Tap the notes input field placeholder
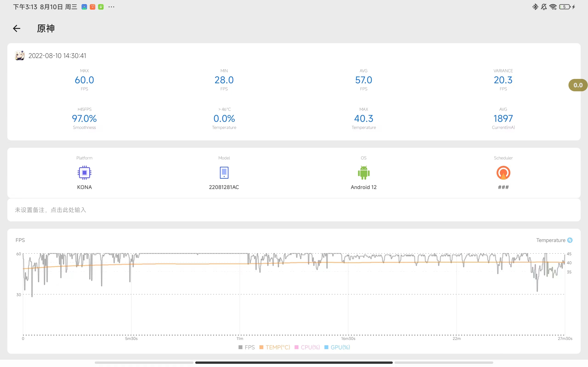The height and width of the screenshot is (367, 588). click(51, 210)
